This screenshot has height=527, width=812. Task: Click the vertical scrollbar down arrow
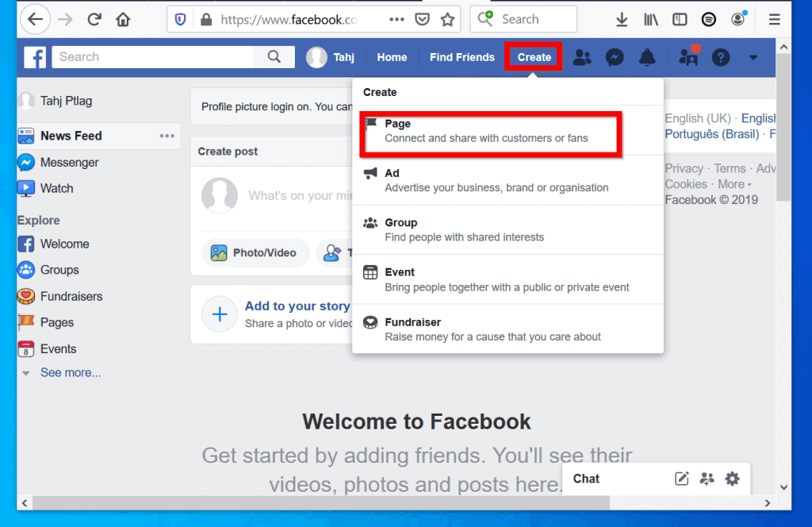[783, 487]
